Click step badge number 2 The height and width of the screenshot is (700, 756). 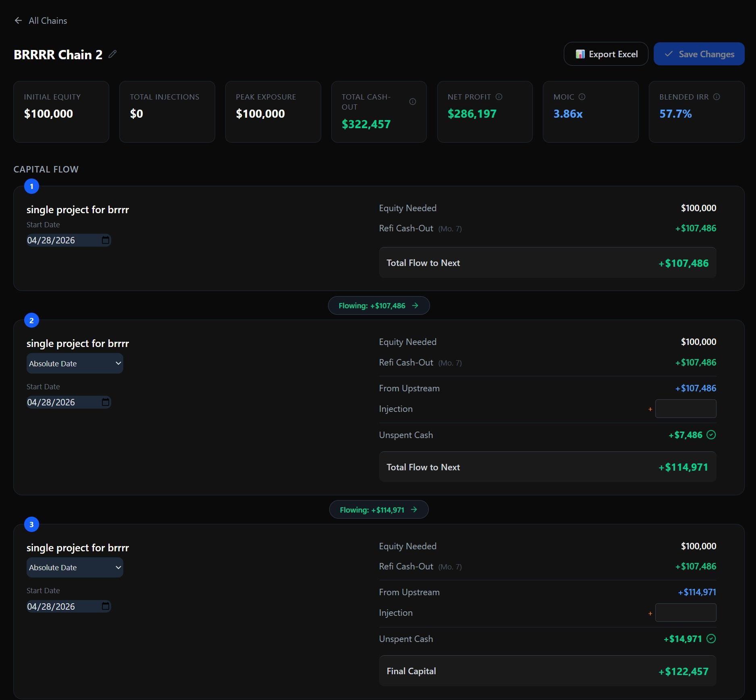click(31, 320)
